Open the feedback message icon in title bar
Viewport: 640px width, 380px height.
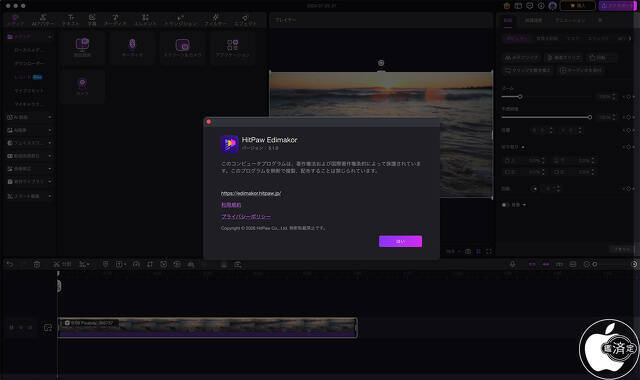[529, 6]
